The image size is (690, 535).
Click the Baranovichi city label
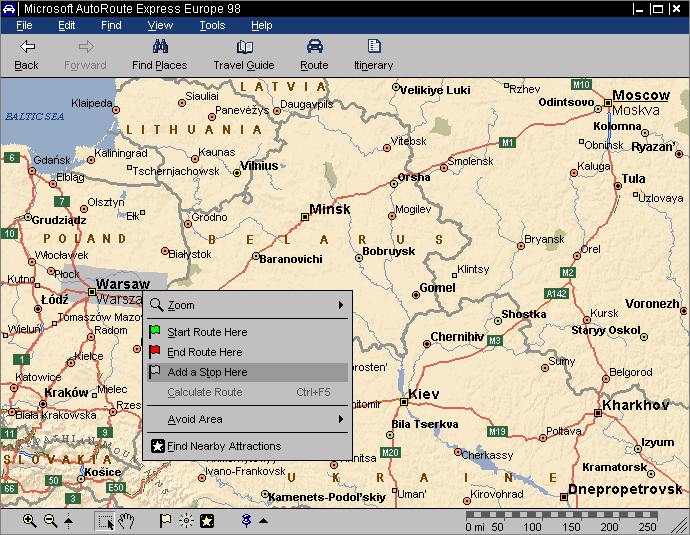[291, 259]
